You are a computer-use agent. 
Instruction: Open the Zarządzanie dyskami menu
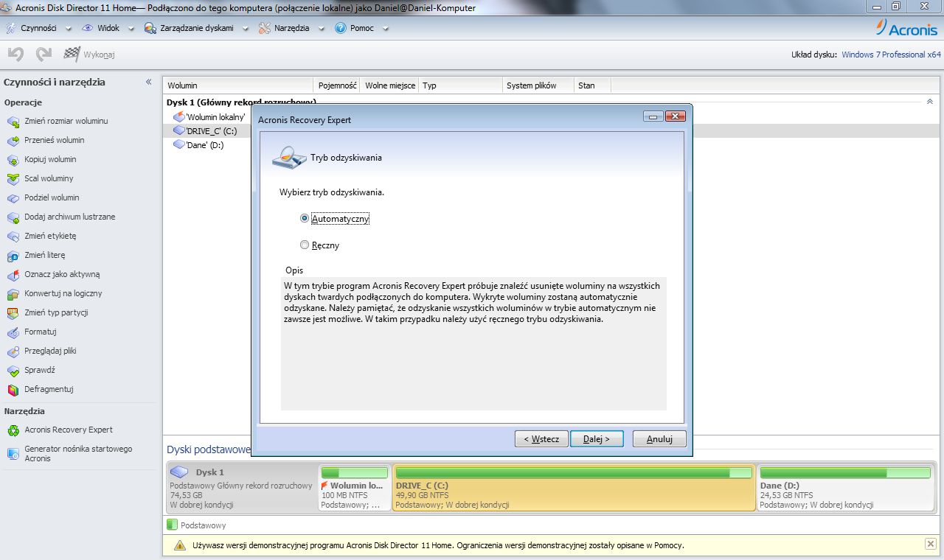tap(197, 28)
